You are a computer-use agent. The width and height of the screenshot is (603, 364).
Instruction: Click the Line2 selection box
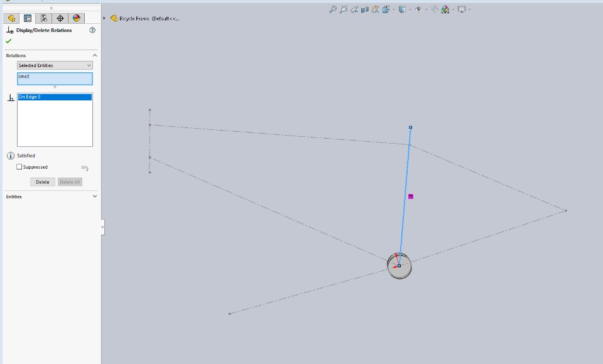[55, 79]
